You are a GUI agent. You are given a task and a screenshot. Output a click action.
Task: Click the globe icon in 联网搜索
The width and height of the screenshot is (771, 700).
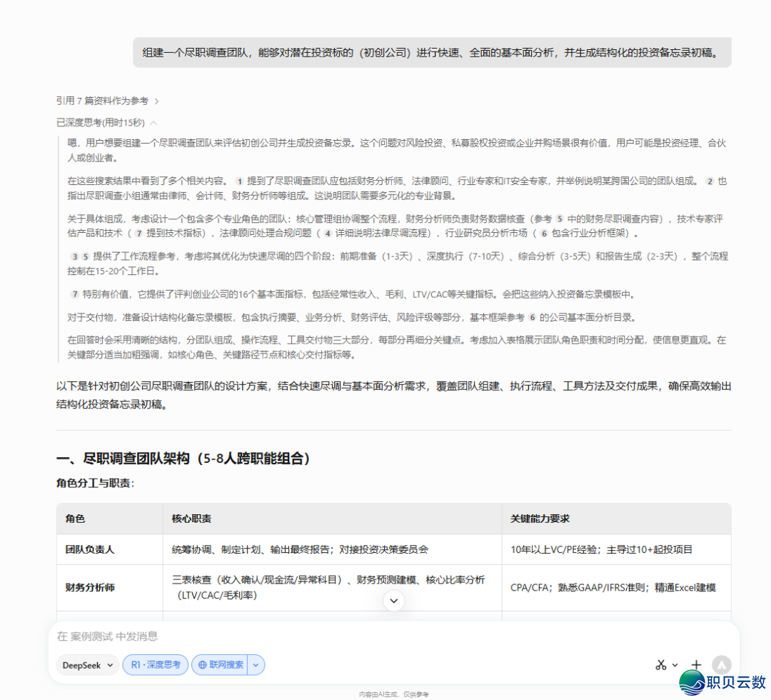coord(202,665)
